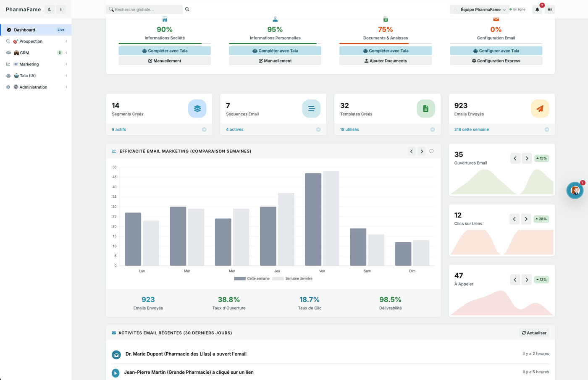Screen dimensions: 588x380
Task: Next arrow on Clics sur Liens card
Action: (x=526, y=219)
